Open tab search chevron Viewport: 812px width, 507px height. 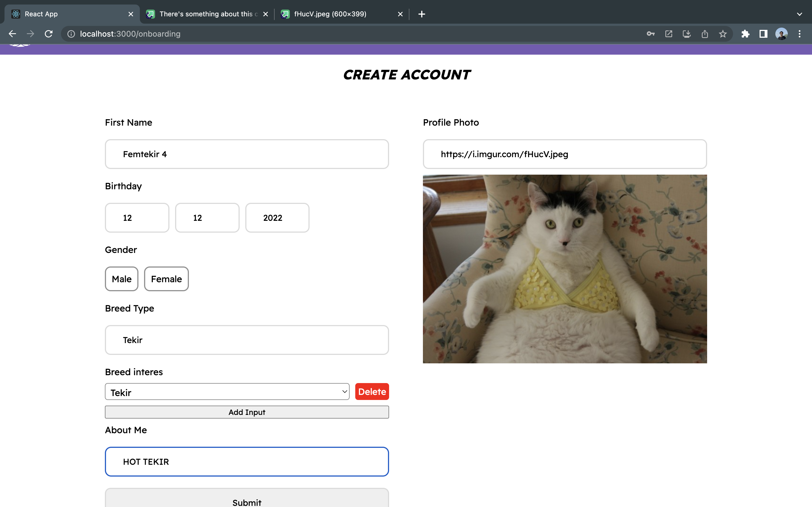[799, 14]
